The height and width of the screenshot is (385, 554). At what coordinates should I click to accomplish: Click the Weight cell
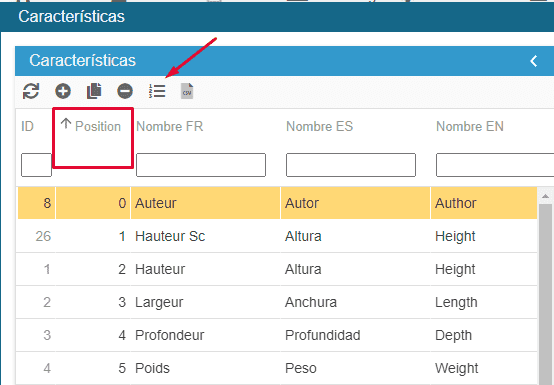[484, 368]
